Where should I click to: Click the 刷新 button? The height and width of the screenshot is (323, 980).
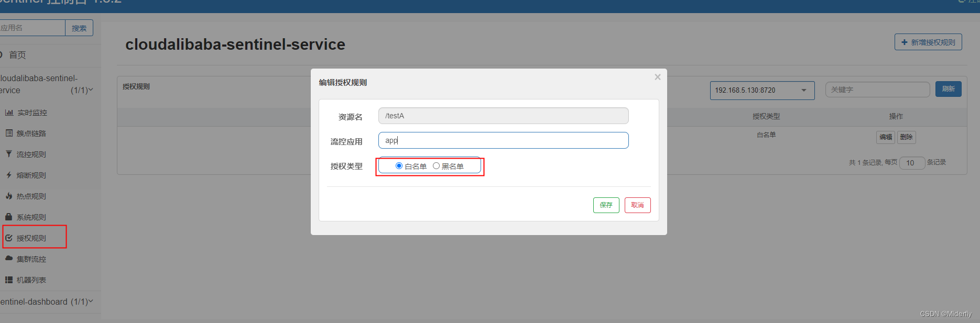pyautogui.click(x=948, y=89)
